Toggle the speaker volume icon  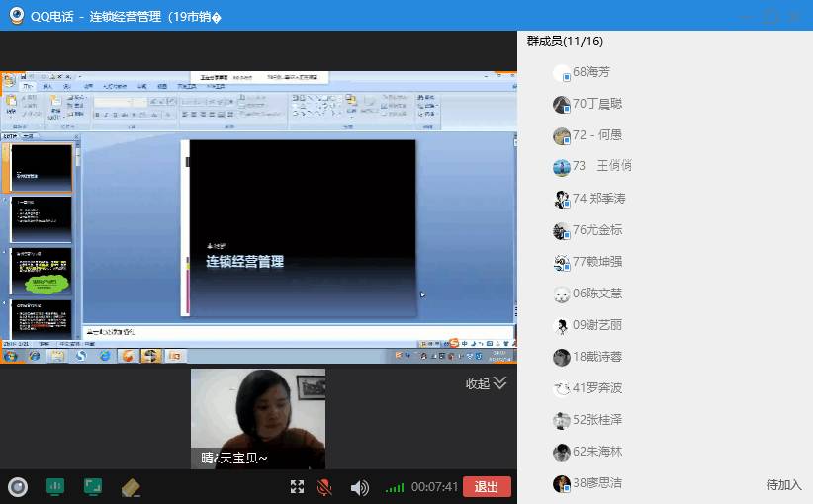coord(359,487)
